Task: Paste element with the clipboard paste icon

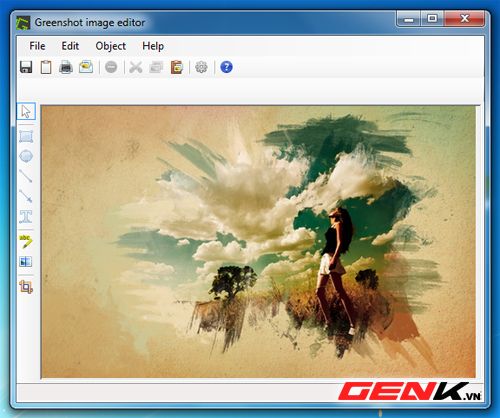Action: pos(177,67)
